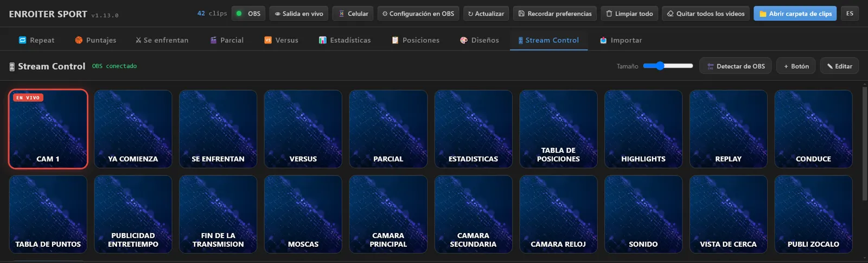Add a new scene with + Botón
The width and height of the screenshot is (868, 263).
(796, 66)
